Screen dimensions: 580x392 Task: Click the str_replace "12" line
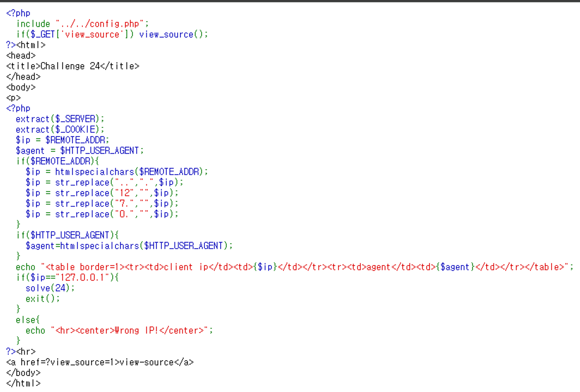[x=102, y=193]
